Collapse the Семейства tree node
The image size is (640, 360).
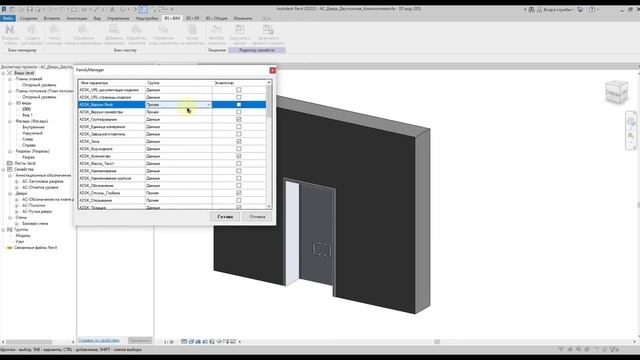click(3, 169)
